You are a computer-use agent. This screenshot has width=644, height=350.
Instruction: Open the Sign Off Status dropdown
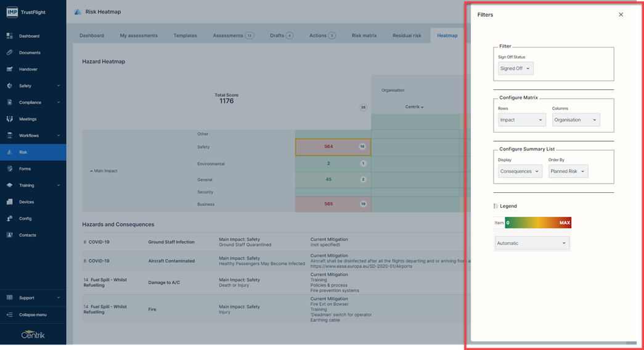(516, 68)
